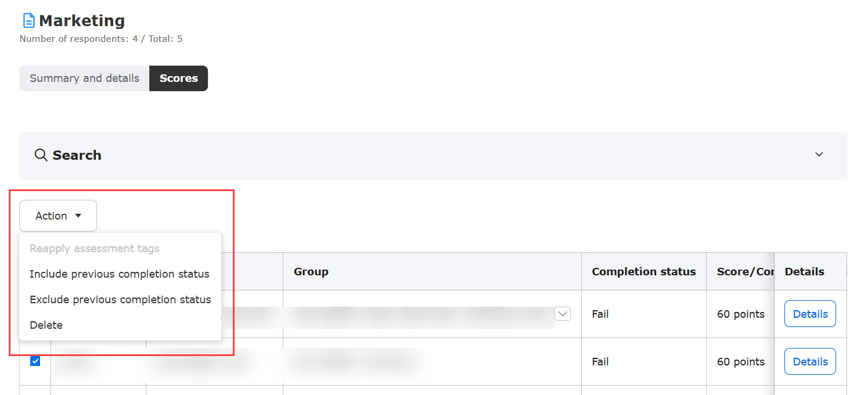Switch to Summary and details tab
Image resolution: width=868 pixels, height=395 pixels.
pyautogui.click(x=84, y=78)
